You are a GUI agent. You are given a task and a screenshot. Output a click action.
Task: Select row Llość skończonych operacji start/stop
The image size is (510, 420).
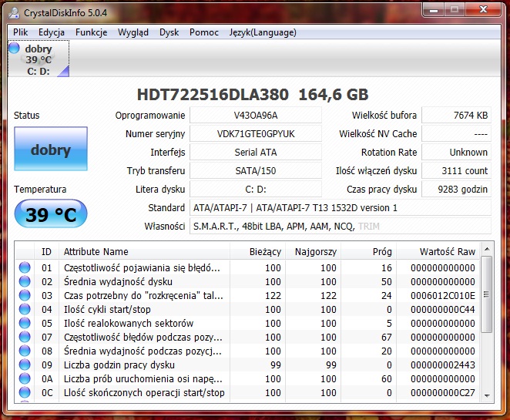[247, 392]
